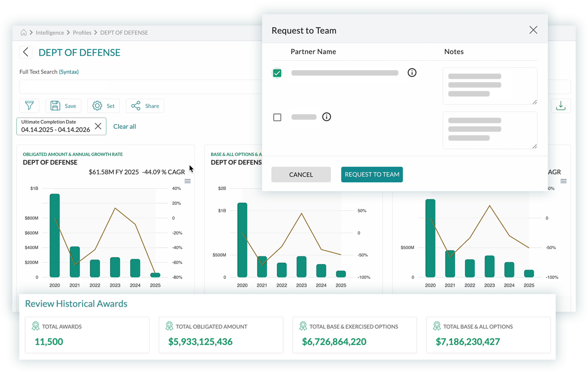Open Intelligence breadcrumb link
Image resolution: width=588 pixels, height=374 pixels.
coord(50,32)
